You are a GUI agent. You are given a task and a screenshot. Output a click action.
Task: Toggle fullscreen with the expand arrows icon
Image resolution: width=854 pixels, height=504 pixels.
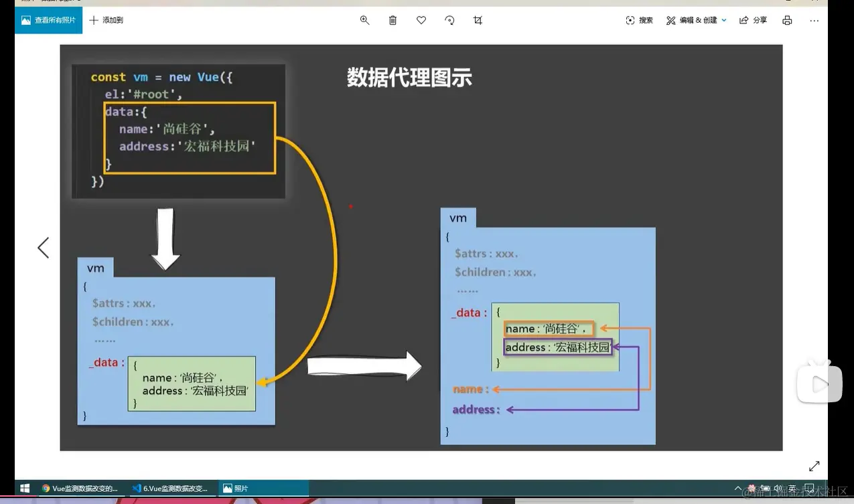pos(814,466)
